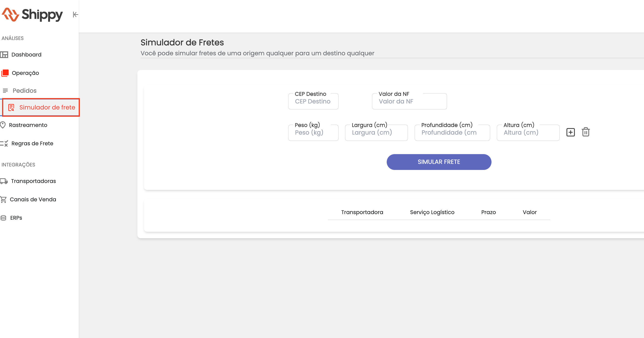Click the Canais de Venda cart icon
Screen dimensions: 644x338
coord(3,200)
